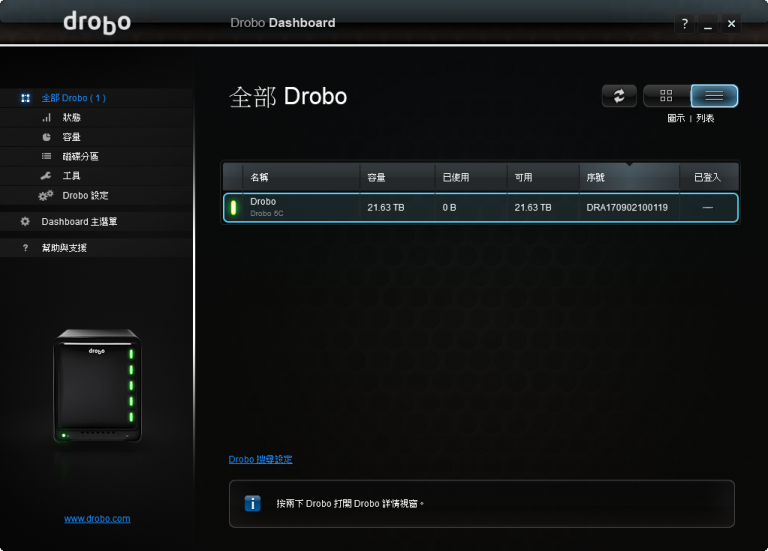Click the blue info icon
Image resolution: width=768 pixels, height=551 pixels.
pyautogui.click(x=252, y=503)
